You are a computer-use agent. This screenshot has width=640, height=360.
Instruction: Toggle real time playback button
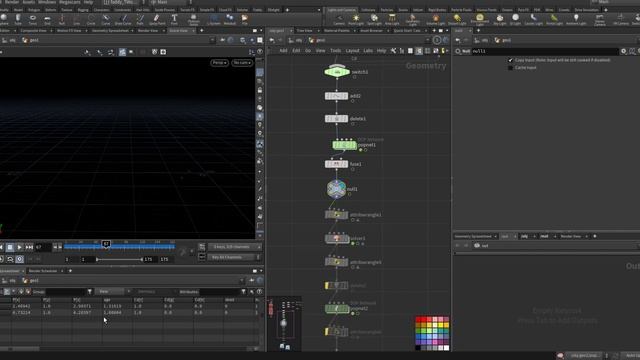[19, 259]
